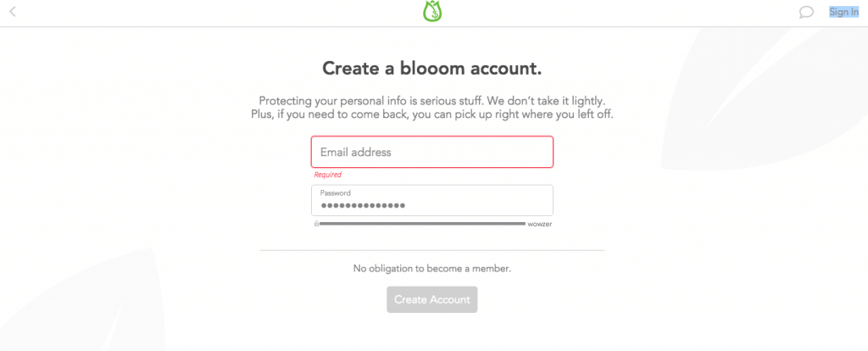Open the chat speech bubble icon

click(x=807, y=12)
